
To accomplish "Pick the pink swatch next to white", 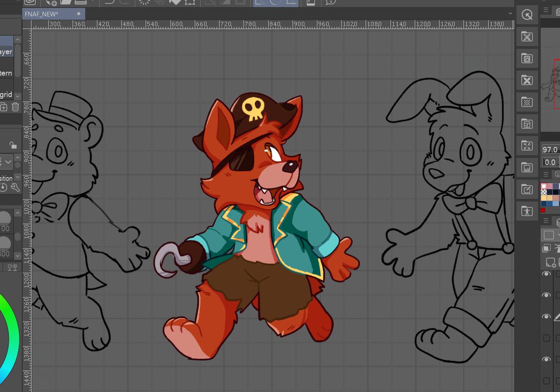I will click(550, 186).
